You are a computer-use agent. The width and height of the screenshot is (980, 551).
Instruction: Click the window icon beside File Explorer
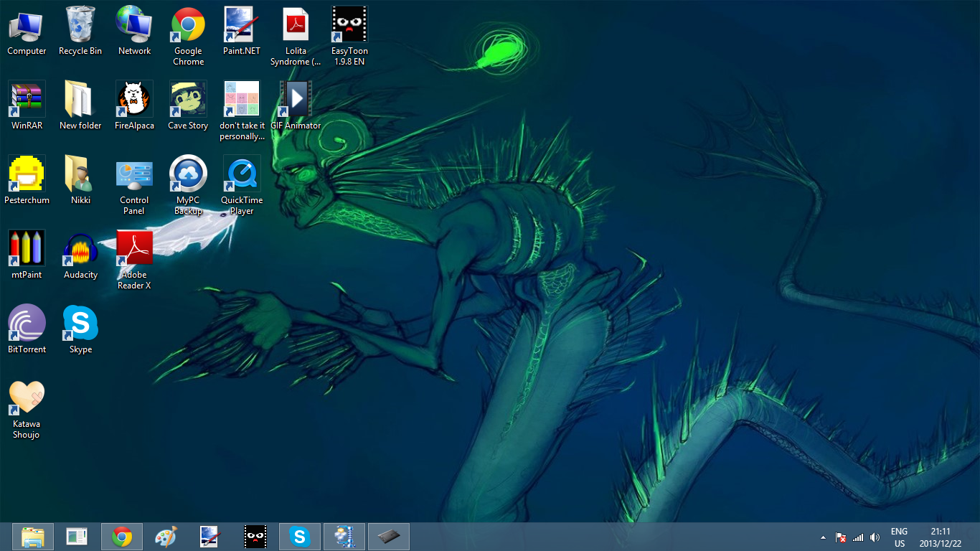77,537
